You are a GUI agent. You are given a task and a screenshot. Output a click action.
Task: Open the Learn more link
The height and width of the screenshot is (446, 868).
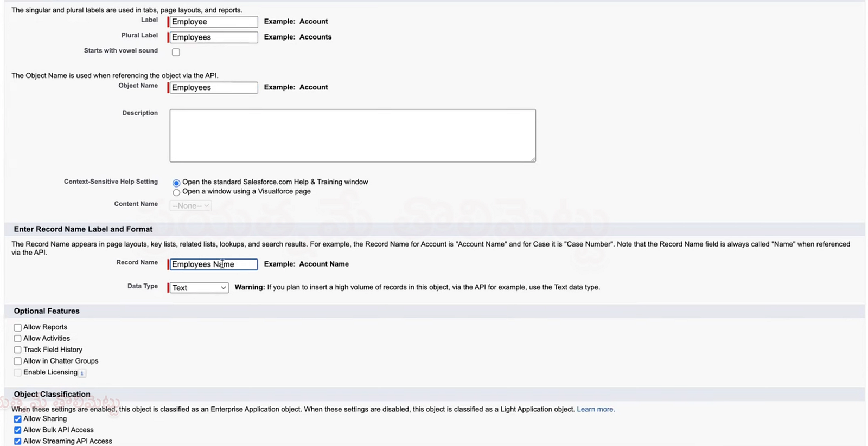[595, 409]
